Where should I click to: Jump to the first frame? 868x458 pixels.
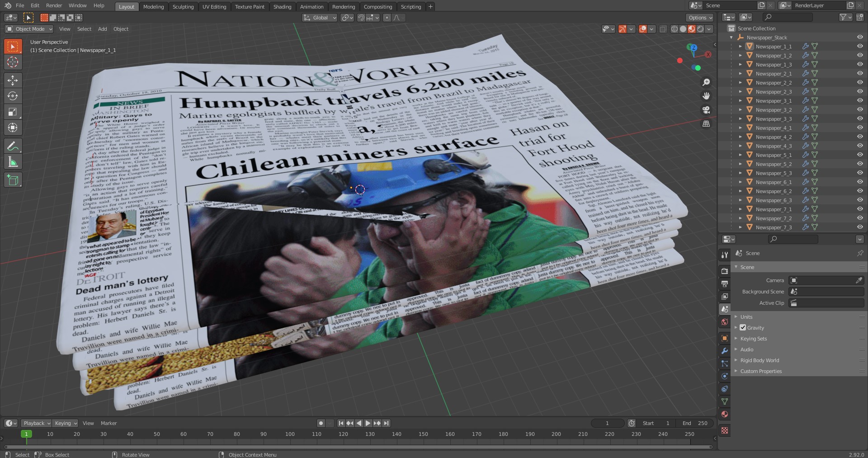tap(341, 423)
